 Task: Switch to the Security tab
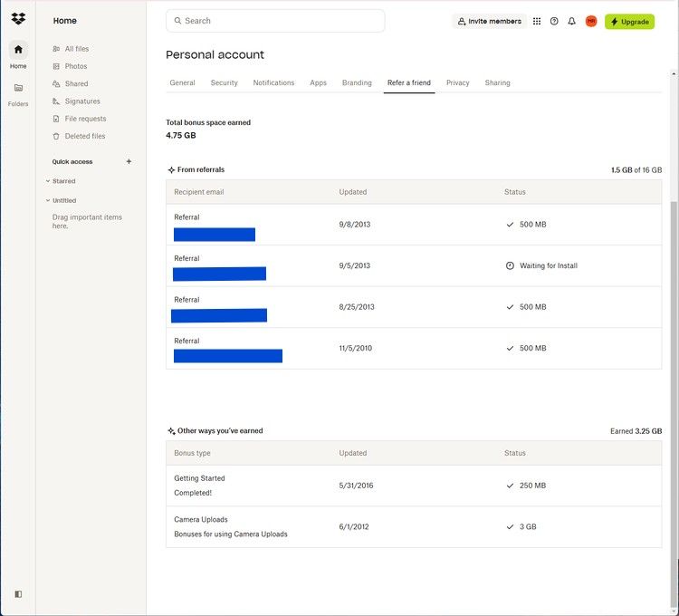pyautogui.click(x=224, y=82)
